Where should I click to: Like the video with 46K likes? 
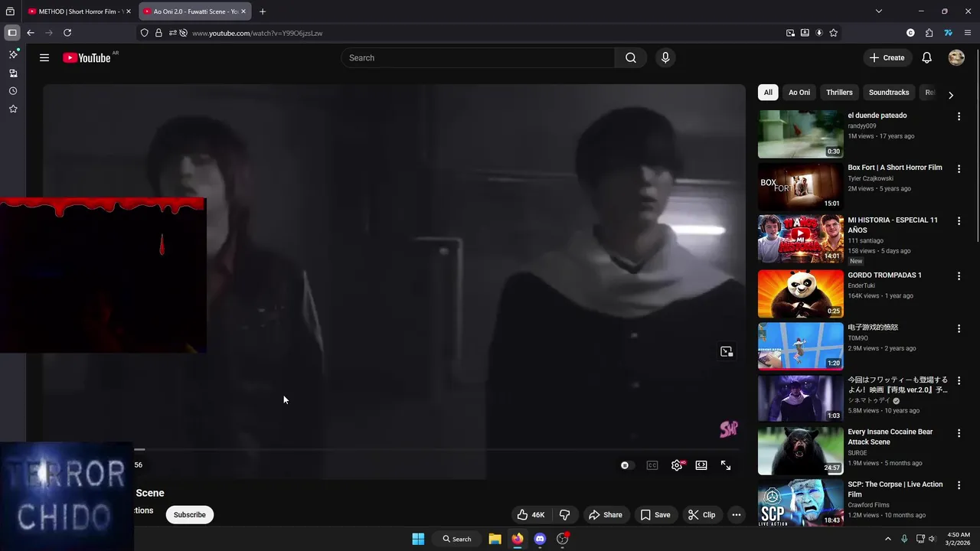point(531,515)
